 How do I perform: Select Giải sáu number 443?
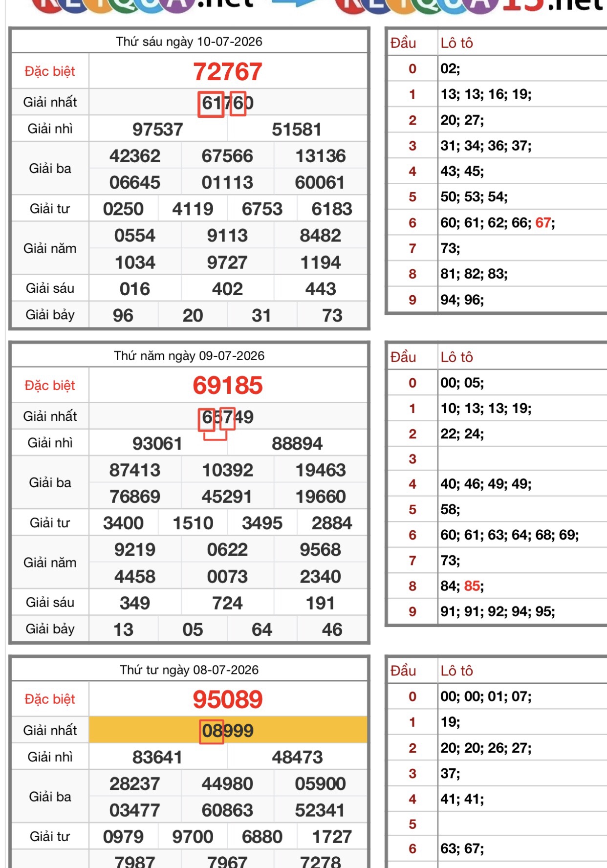321,289
